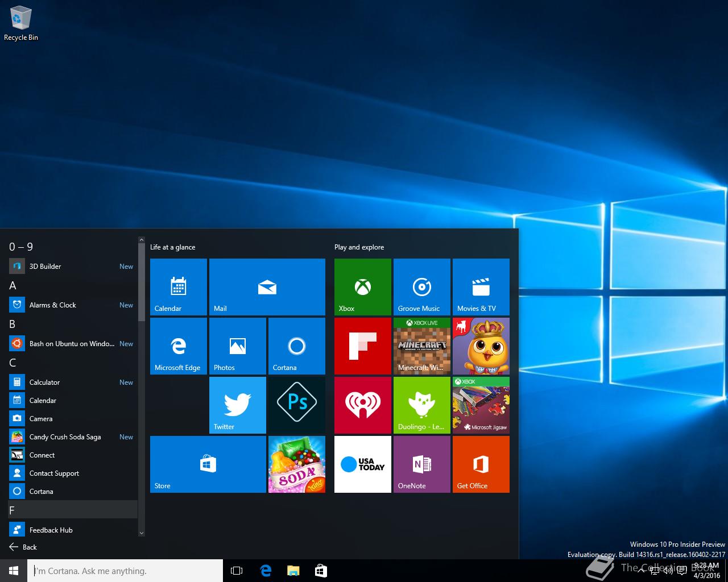
Task: Focus the Cortana search box
Action: (125, 571)
